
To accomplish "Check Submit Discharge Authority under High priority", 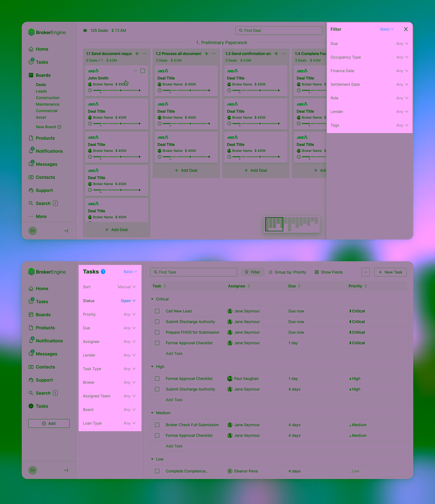I will [157, 389].
